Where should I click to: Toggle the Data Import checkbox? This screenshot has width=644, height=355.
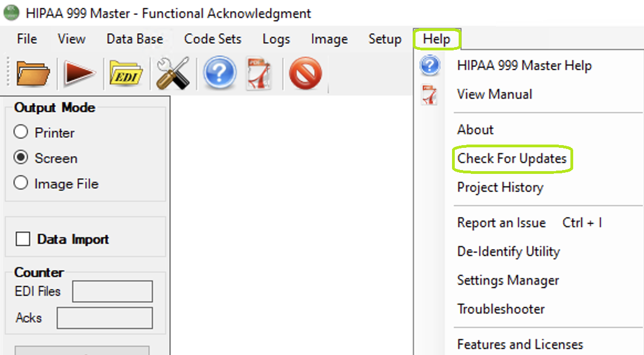point(23,239)
